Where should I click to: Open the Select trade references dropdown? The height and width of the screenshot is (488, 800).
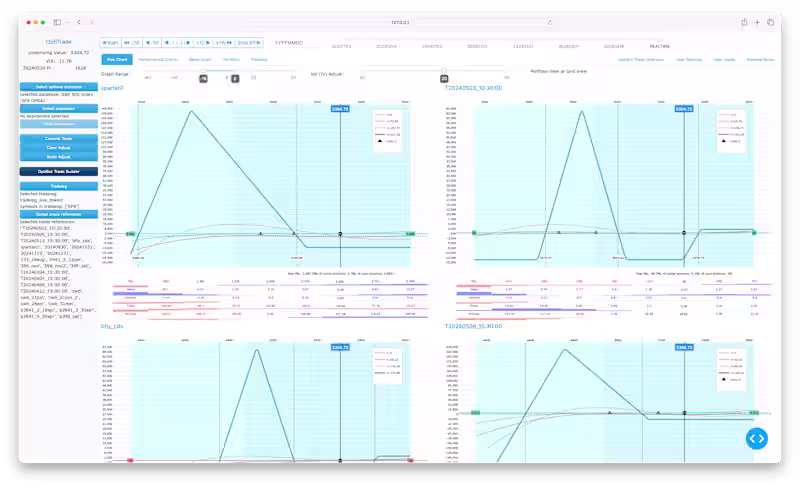pyautogui.click(x=59, y=214)
